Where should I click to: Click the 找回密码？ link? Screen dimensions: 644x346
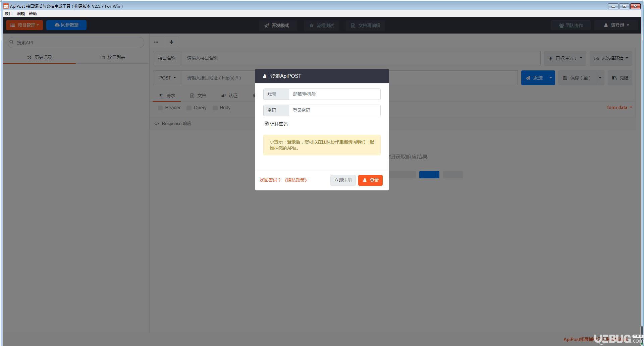[270, 180]
